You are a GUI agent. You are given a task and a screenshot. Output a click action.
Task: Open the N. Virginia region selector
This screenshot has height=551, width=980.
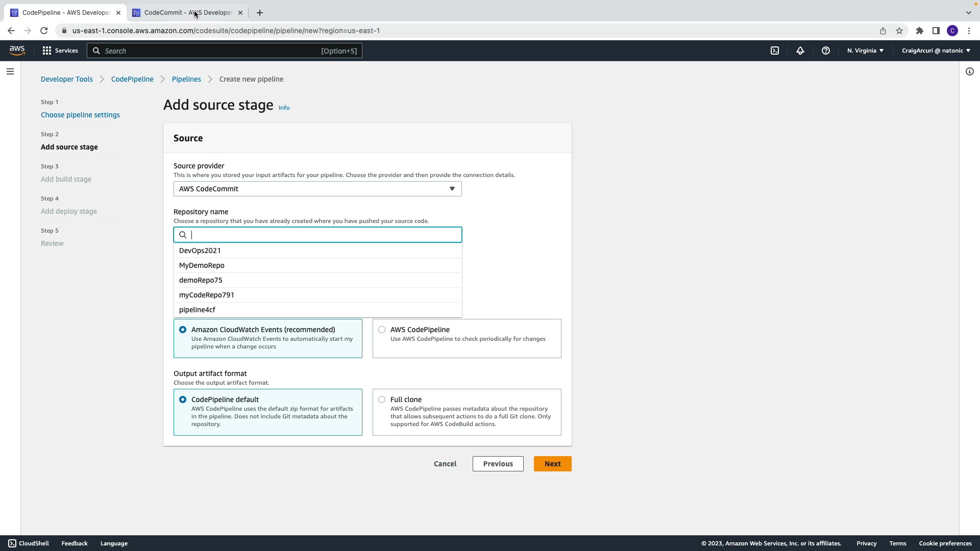(x=865, y=51)
